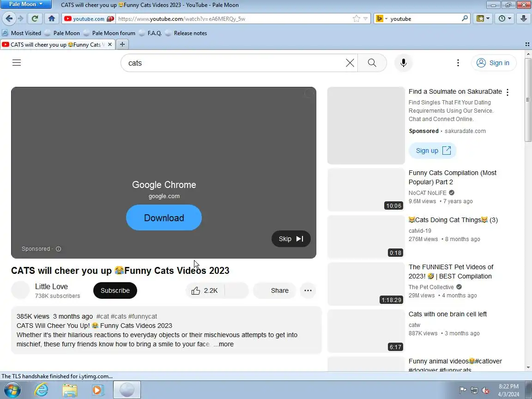Open the history clock button menu
The image size is (532, 399).
505,18
